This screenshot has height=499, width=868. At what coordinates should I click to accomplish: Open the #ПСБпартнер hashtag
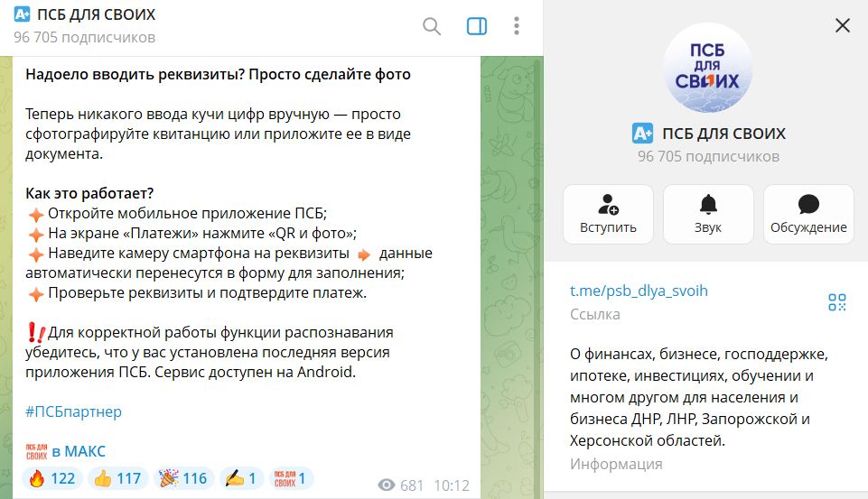pyautogui.click(x=74, y=411)
